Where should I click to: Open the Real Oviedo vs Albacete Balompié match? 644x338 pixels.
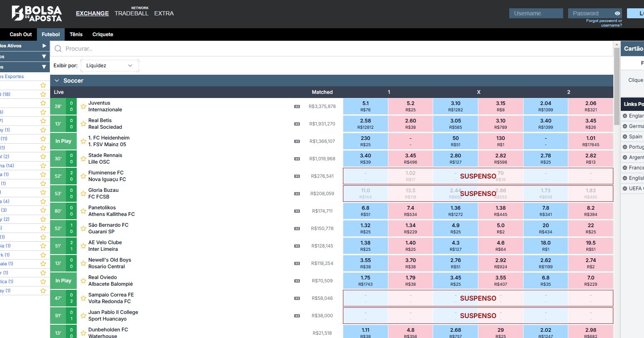(110, 281)
